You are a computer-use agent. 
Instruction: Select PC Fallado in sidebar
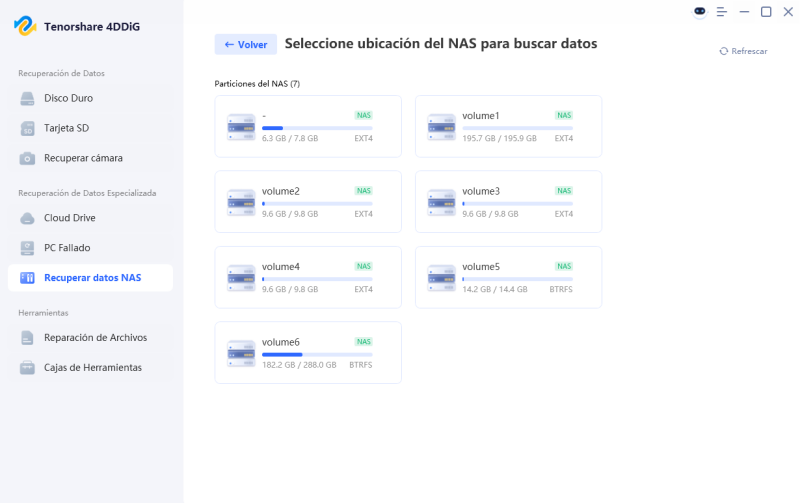90,248
